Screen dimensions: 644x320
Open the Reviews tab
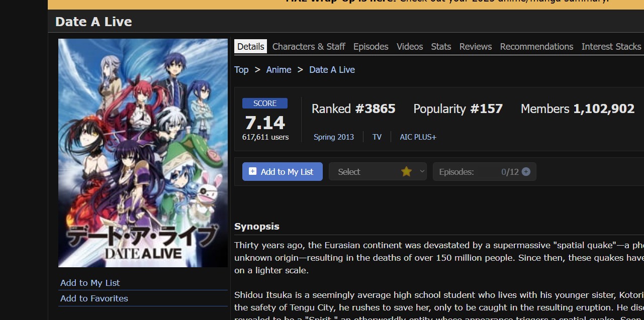coord(475,47)
